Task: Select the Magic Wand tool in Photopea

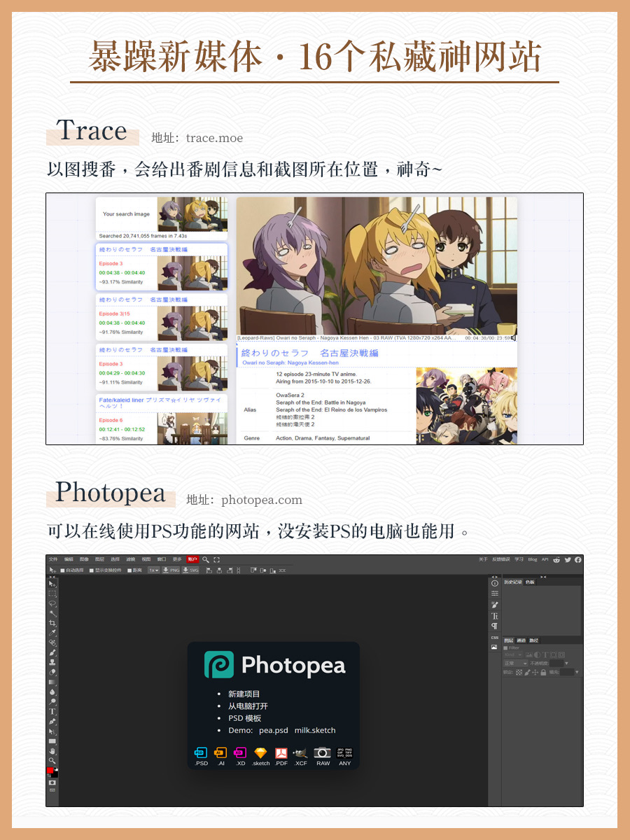Action: coord(52,614)
